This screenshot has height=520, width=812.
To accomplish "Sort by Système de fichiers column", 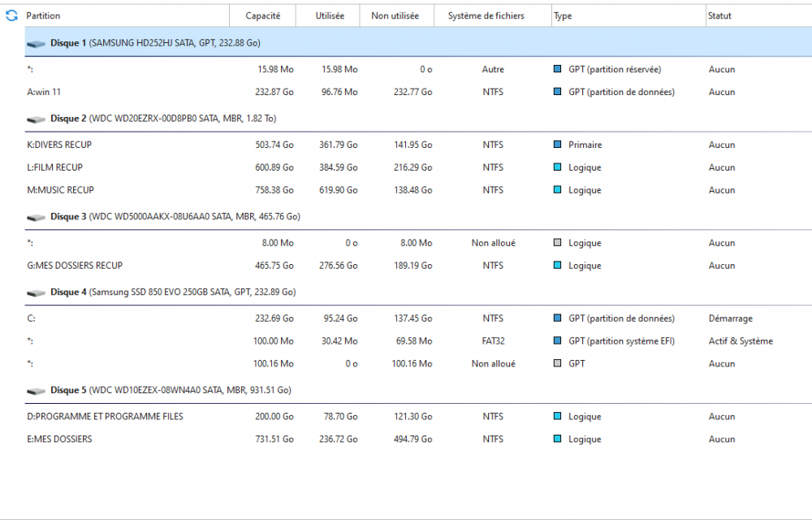I will pos(486,15).
